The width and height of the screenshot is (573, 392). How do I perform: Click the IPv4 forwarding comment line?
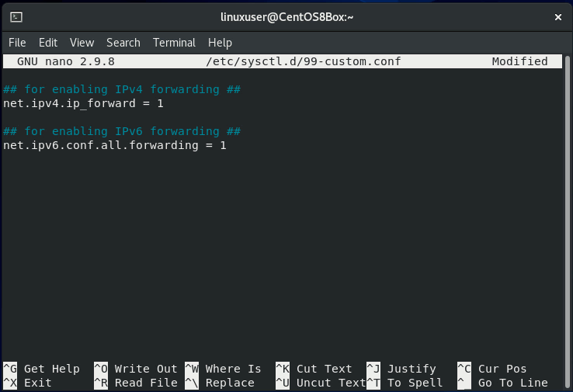point(122,89)
